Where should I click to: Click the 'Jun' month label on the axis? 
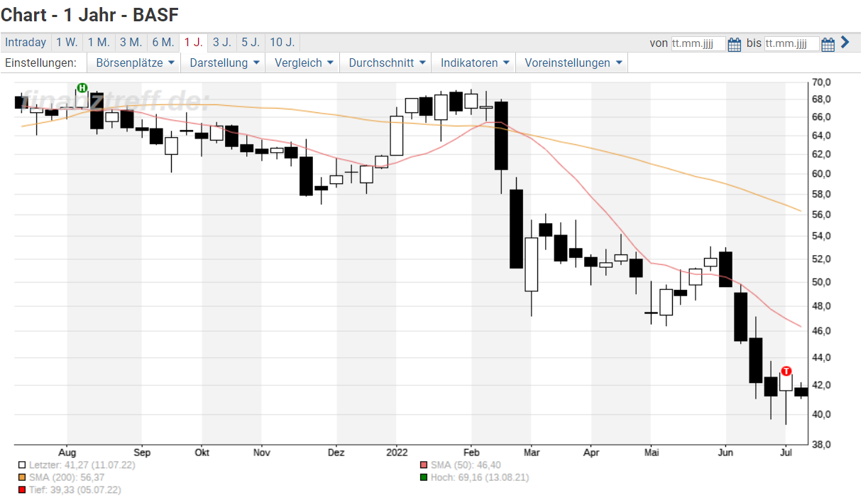coord(726,453)
